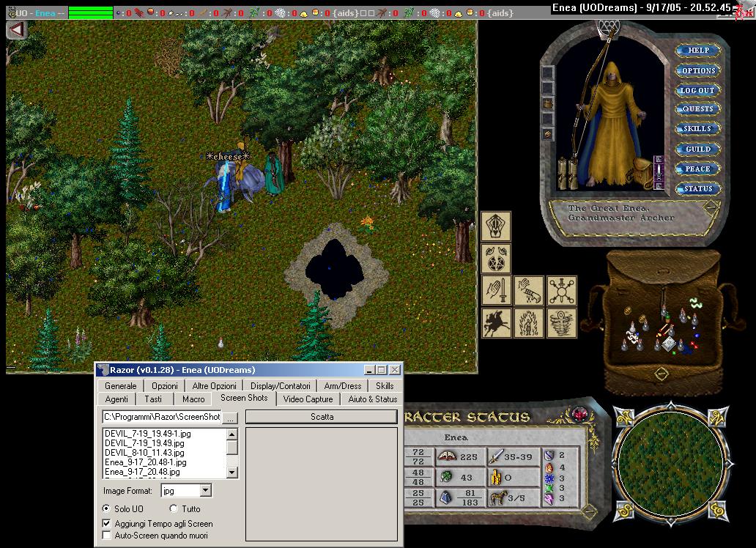Click screenshot list scroll-up arrow
Screen dimensions: 756x548
232,434
